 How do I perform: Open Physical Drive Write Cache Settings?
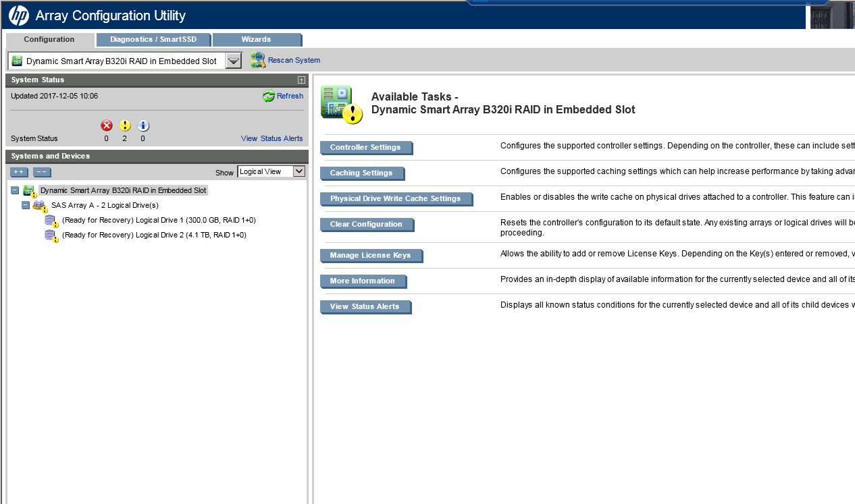[396, 199]
